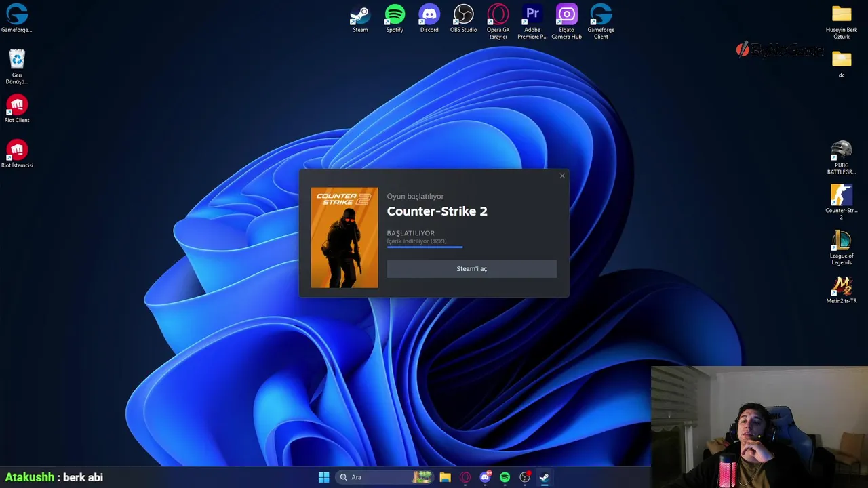Open the Discord desktop shortcut
This screenshot has height=488, width=868.
pyautogui.click(x=429, y=18)
